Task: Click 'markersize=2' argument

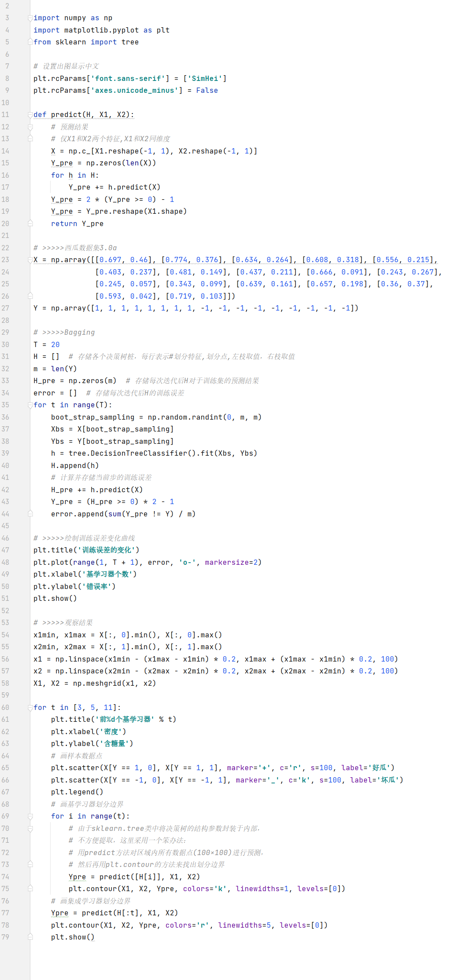Action: [x=231, y=563]
